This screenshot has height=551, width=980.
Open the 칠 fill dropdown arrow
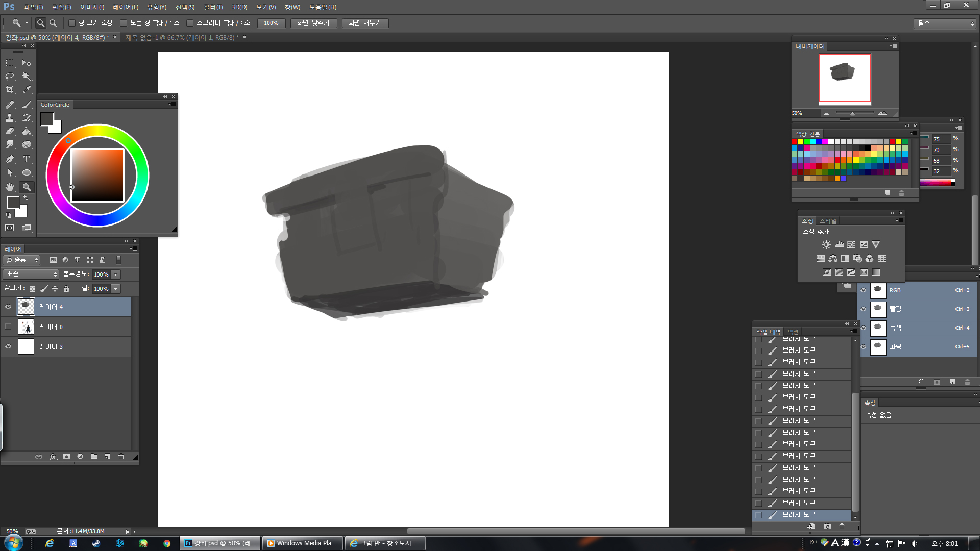click(116, 289)
